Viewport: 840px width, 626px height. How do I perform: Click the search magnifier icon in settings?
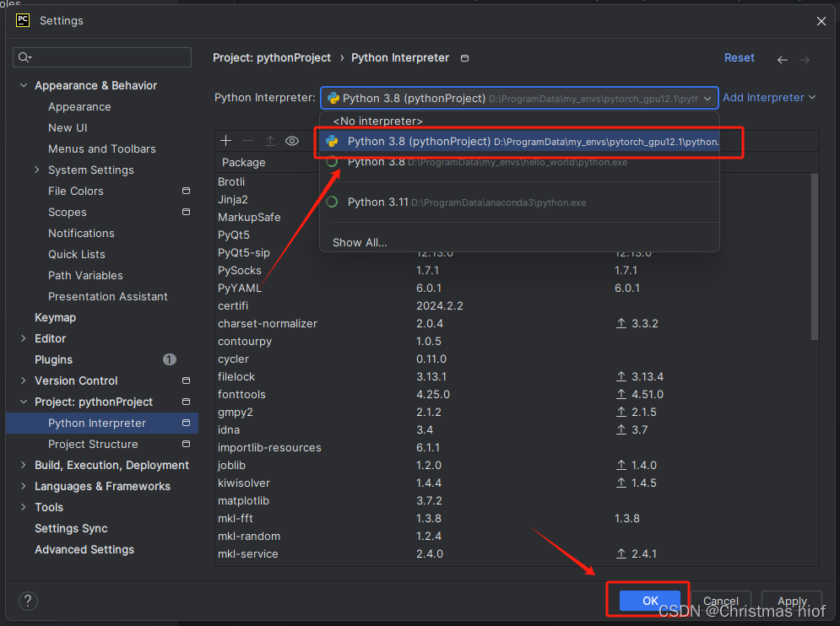click(x=24, y=57)
